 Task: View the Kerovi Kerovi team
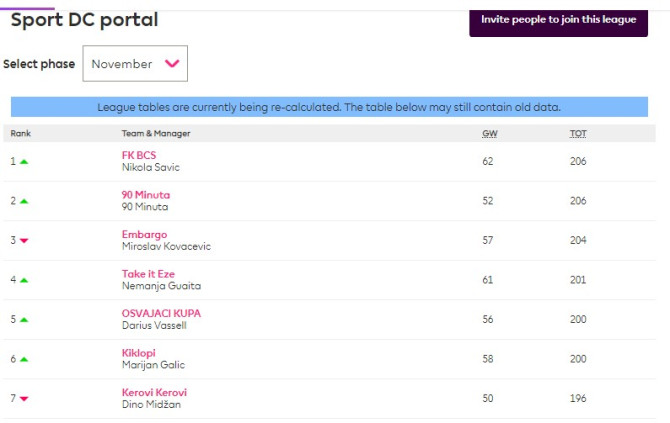154,392
